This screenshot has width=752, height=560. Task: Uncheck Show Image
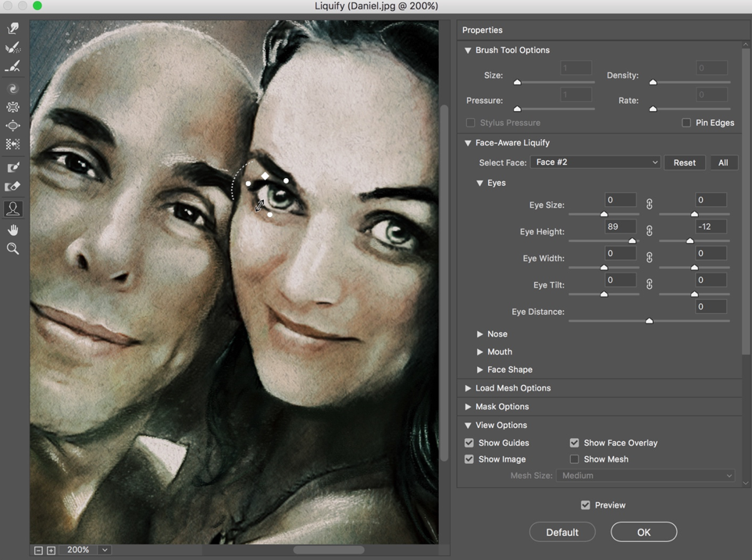[469, 458]
